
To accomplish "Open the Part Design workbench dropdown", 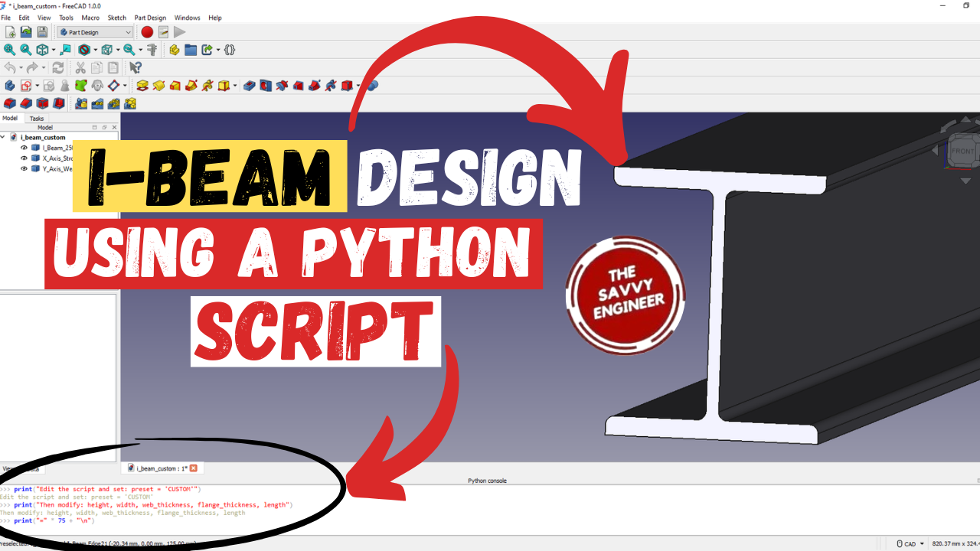I will [95, 32].
